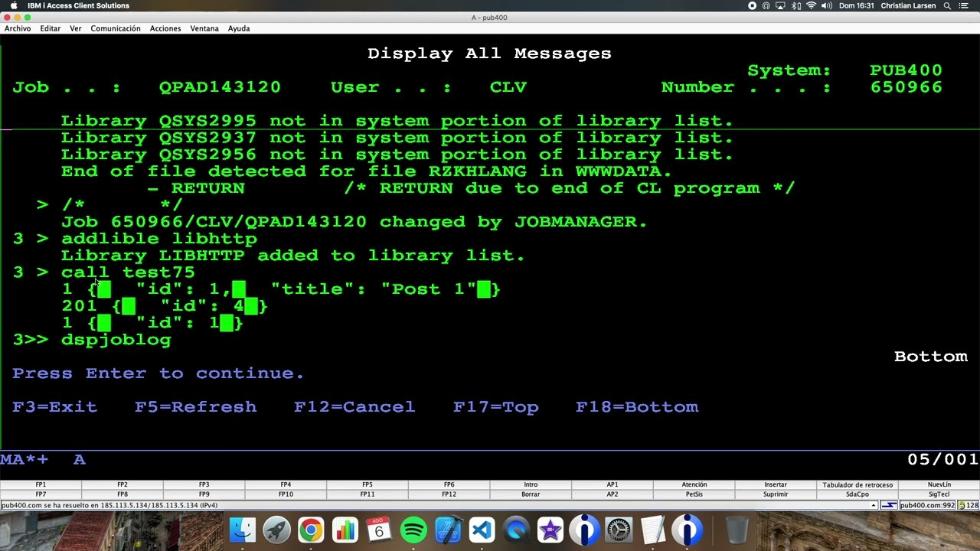Click the Intro keypad button
980x551 pixels.
[x=531, y=484]
